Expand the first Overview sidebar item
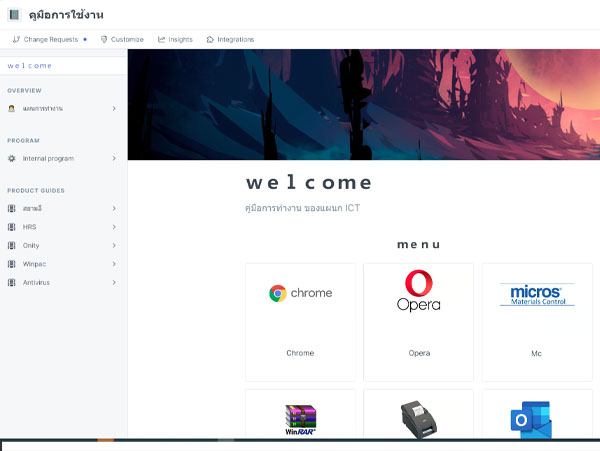Screen dimensions: 600x451 [x=114, y=109]
